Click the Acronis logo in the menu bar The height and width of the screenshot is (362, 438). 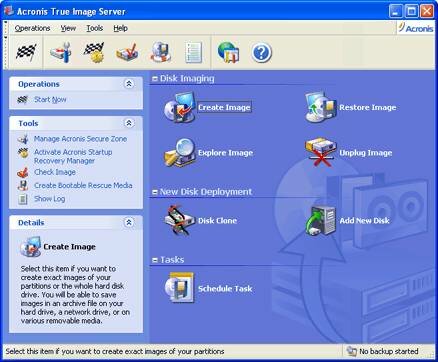tap(416, 28)
